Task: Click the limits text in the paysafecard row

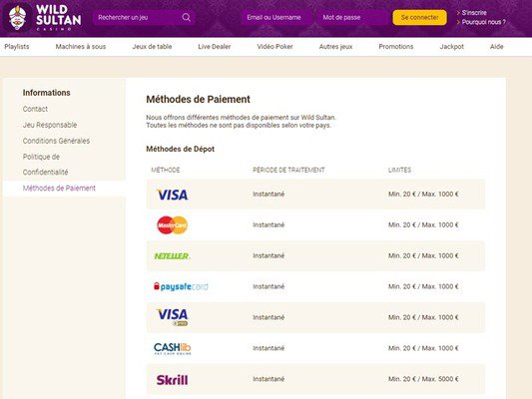Action: [423, 286]
